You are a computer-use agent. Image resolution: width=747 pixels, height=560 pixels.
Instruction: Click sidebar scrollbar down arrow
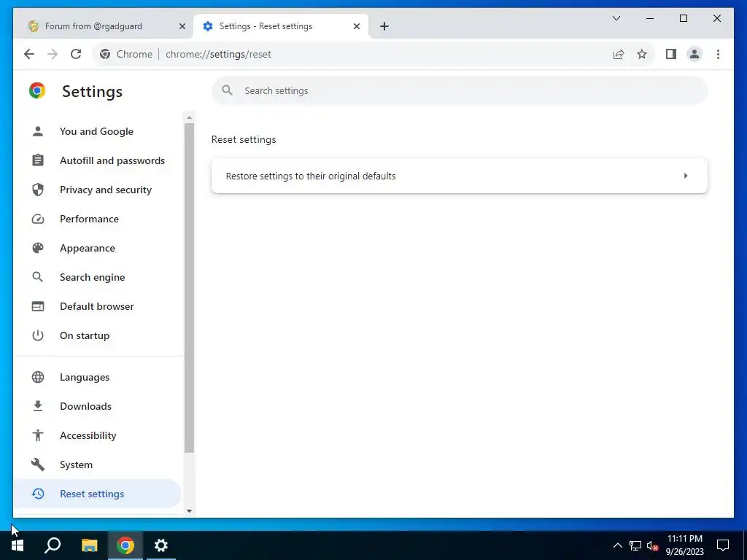coord(189,511)
